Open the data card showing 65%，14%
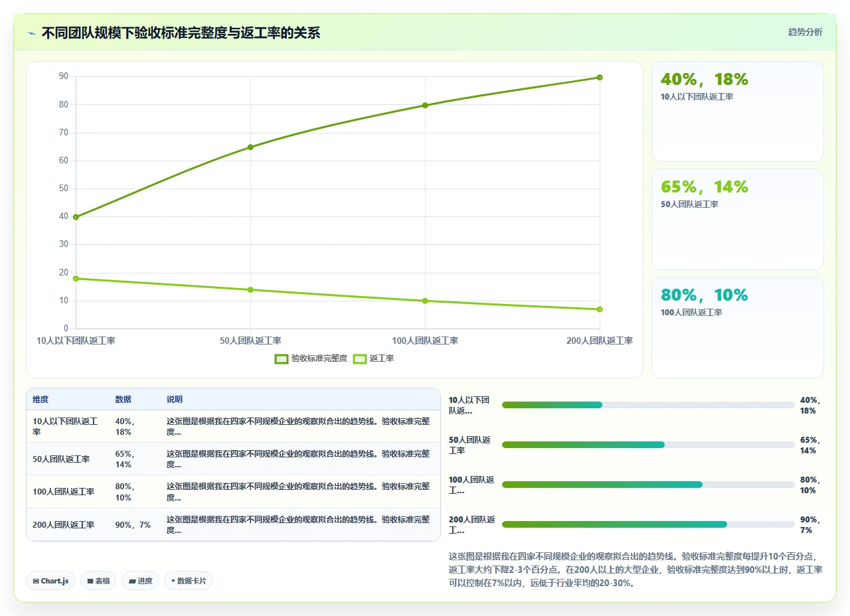The image size is (850, 616). [x=738, y=220]
